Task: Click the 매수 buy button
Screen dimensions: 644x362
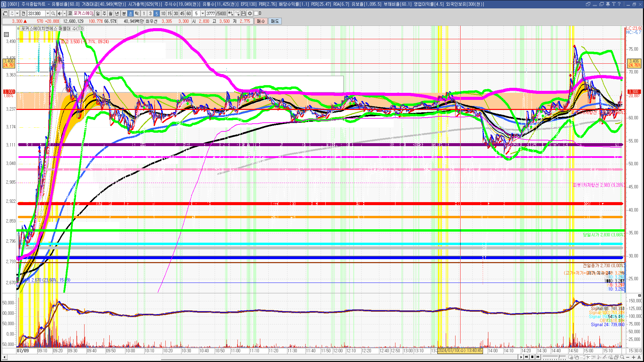Action: click(261, 21)
